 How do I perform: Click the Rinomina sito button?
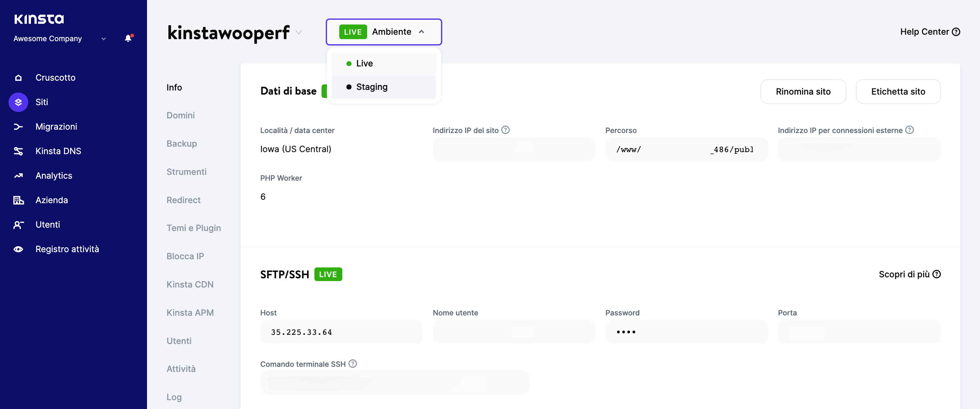[803, 91]
